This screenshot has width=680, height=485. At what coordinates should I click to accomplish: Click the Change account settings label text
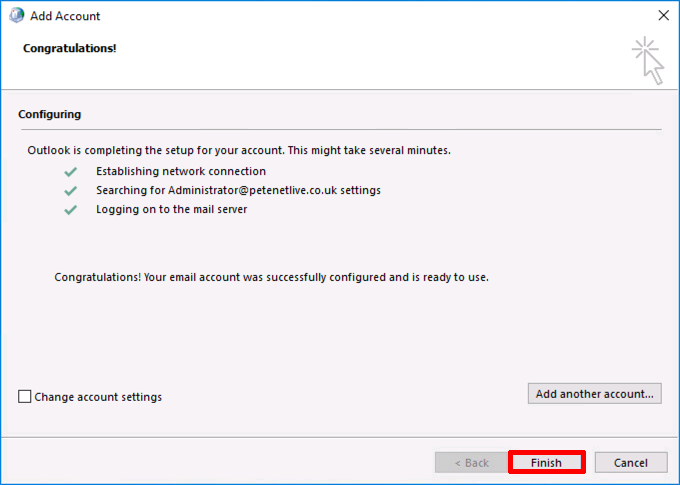pos(98,397)
